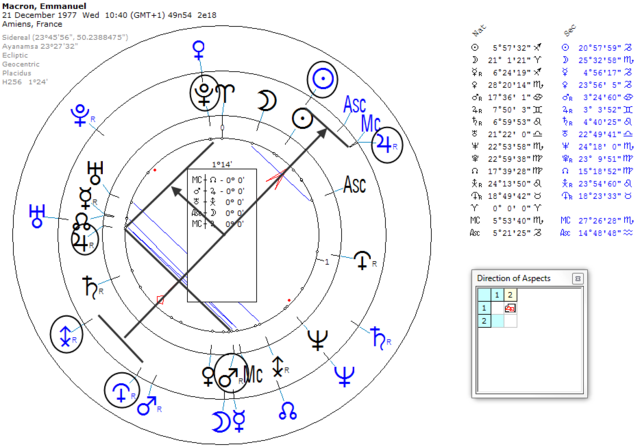Viewport: 640px width, 447px height.
Task: Click the circled black Jupiter glyph
Action: click(85, 239)
